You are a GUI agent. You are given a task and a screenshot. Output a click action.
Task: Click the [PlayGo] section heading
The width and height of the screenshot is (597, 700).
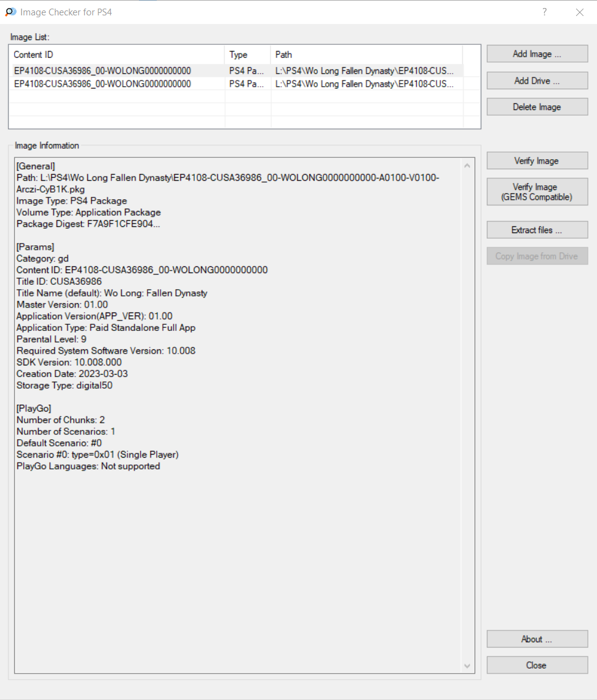(x=33, y=408)
